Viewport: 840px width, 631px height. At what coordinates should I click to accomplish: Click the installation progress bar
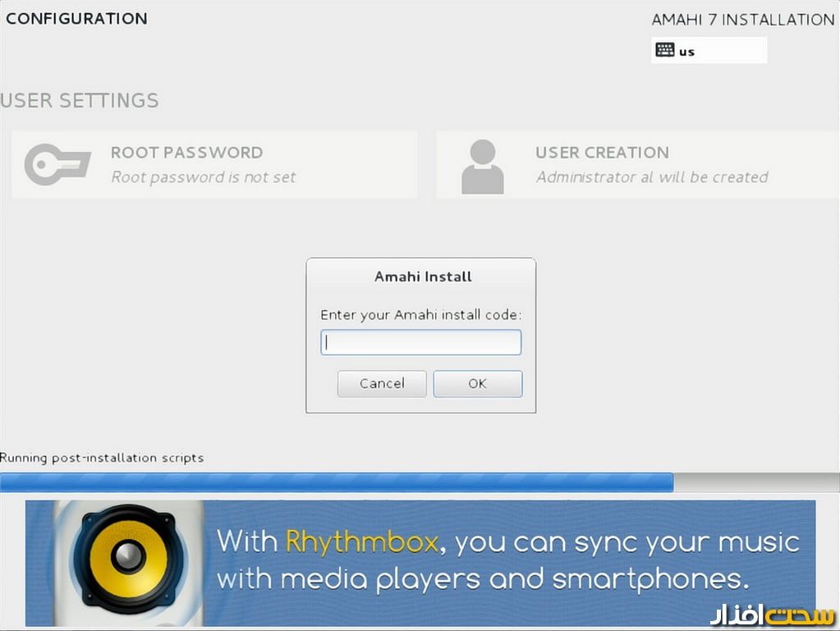coord(337,482)
